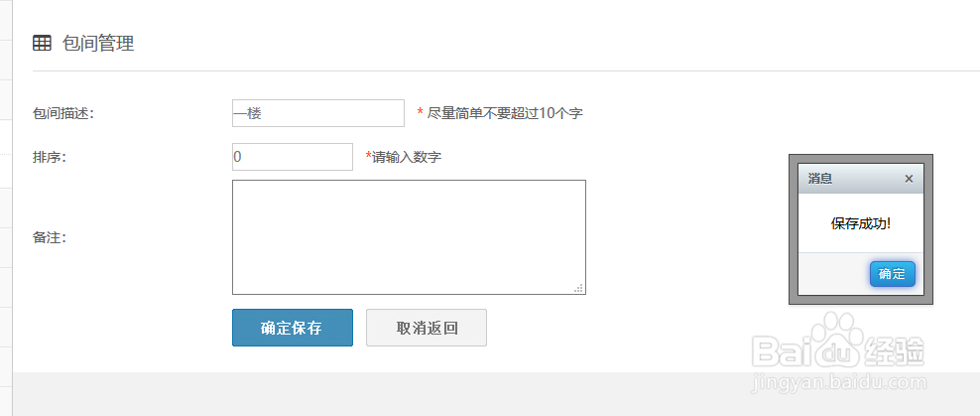Click the 包间管理 page heading

point(97,43)
